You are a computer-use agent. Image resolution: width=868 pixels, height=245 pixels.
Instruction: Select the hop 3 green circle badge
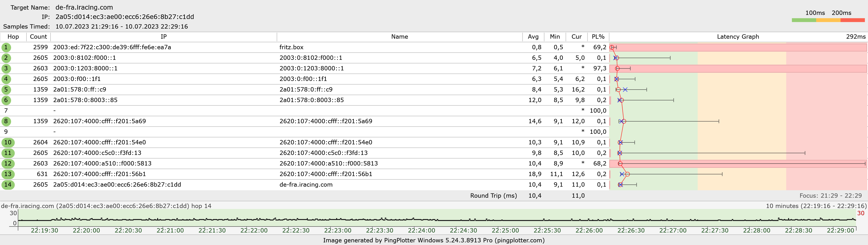[x=6, y=69]
